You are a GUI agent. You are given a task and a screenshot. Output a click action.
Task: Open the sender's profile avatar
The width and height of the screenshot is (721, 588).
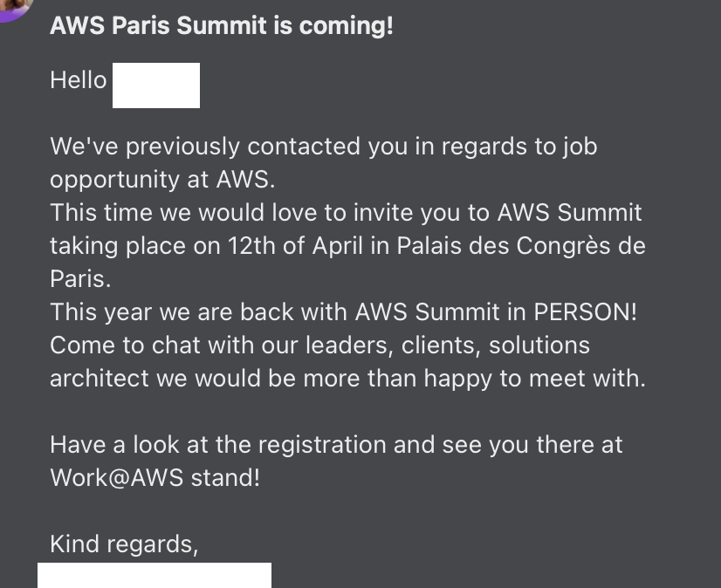point(13,7)
